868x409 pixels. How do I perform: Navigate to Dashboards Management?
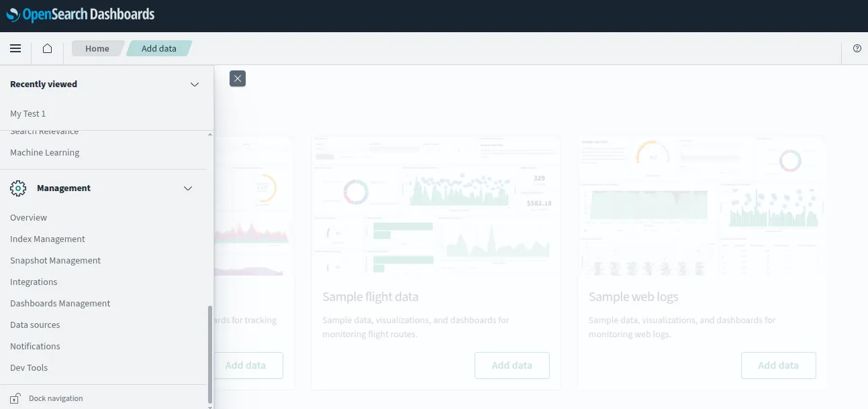(x=60, y=304)
